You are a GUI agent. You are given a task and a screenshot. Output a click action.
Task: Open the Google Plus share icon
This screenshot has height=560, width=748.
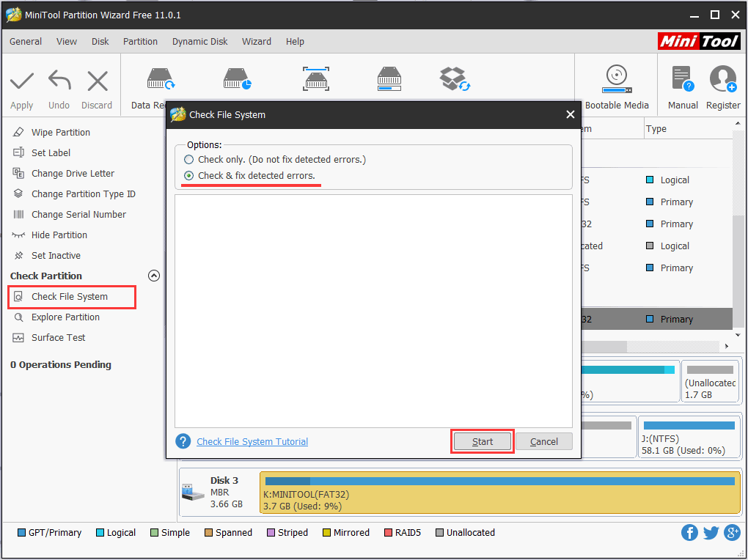click(733, 532)
